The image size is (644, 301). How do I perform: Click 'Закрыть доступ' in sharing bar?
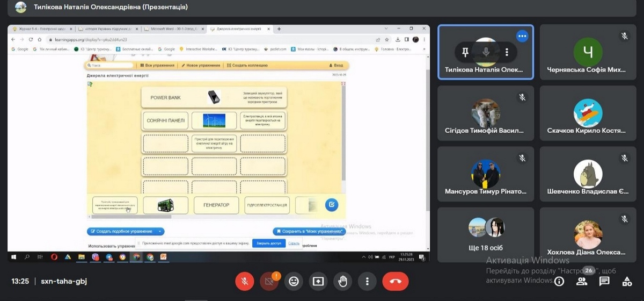pos(269,243)
